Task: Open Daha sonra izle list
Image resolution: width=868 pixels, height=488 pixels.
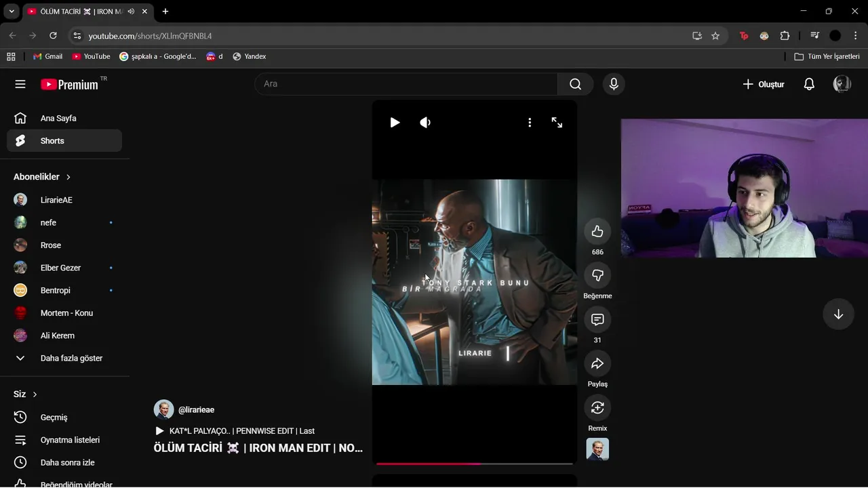Action: click(x=64, y=463)
